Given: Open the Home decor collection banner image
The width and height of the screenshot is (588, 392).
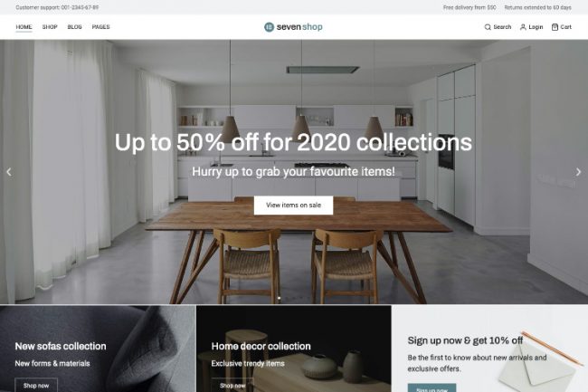Looking at the screenshot, I should (294, 349).
